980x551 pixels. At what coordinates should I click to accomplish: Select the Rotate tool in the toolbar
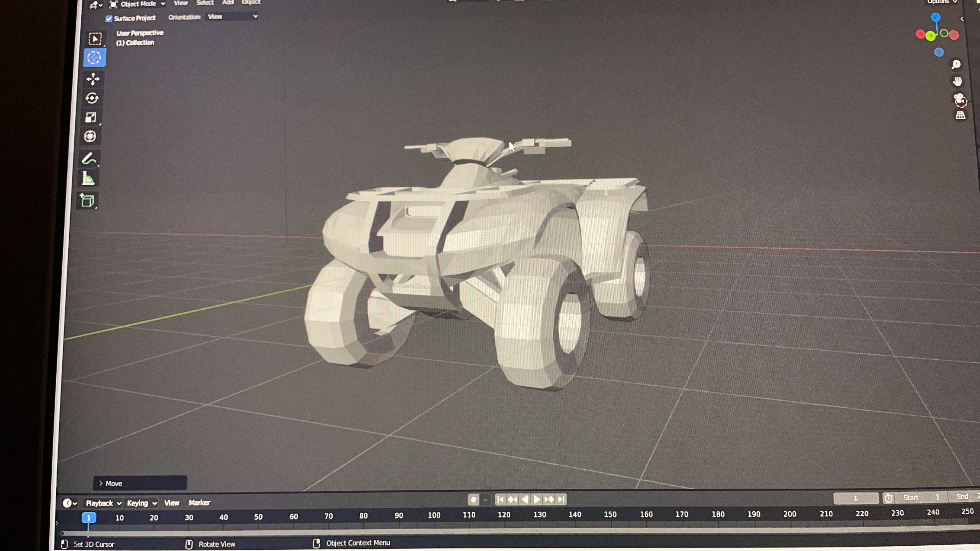92,98
